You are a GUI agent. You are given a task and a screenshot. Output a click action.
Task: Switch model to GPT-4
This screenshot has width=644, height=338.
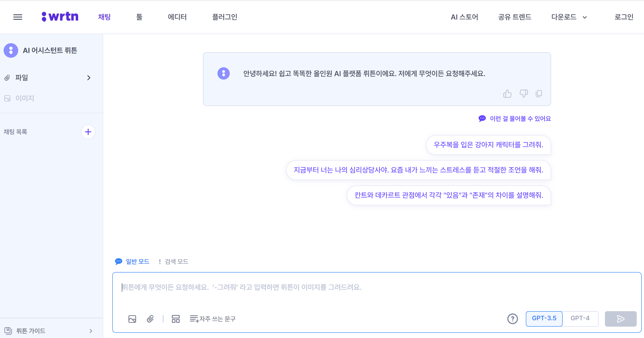point(580,318)
